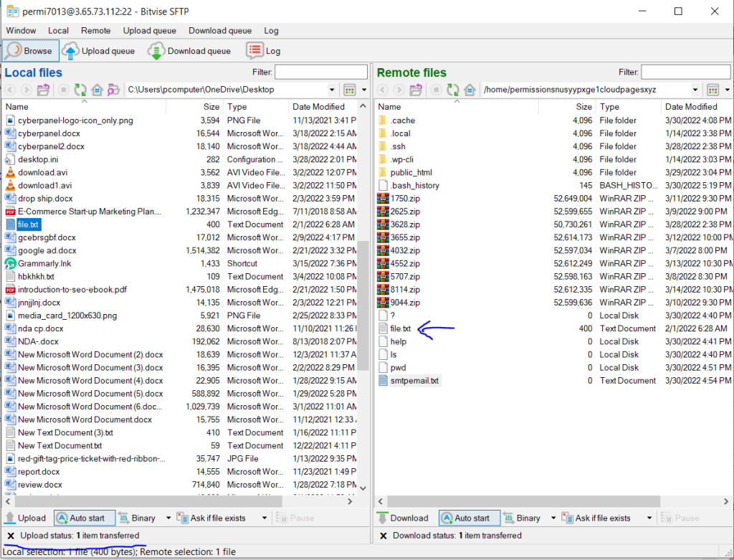The height and width of the screenshot is (560, 734).
Task: Select local review.docx
Action: pos(40,485)
